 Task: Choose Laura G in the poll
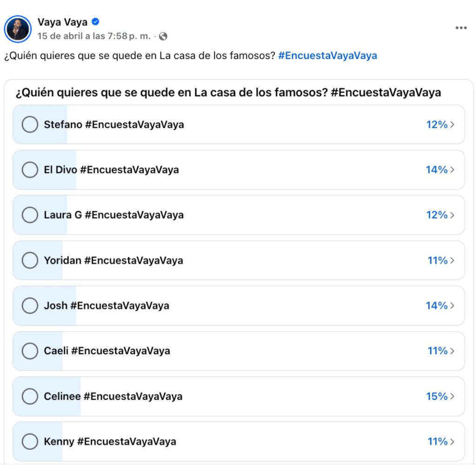(30, 215)
